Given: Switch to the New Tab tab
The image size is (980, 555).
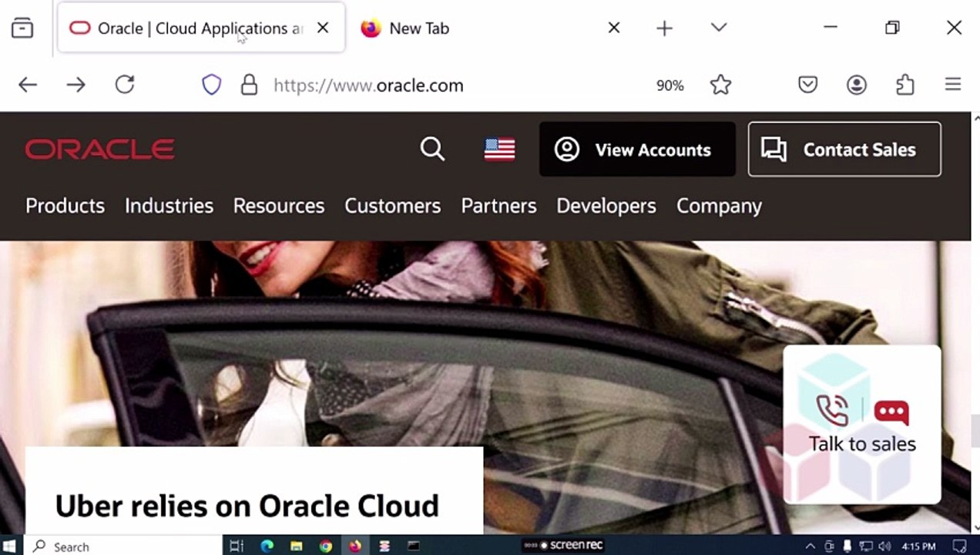Looking at the screenshot, I should click(419, 29).
